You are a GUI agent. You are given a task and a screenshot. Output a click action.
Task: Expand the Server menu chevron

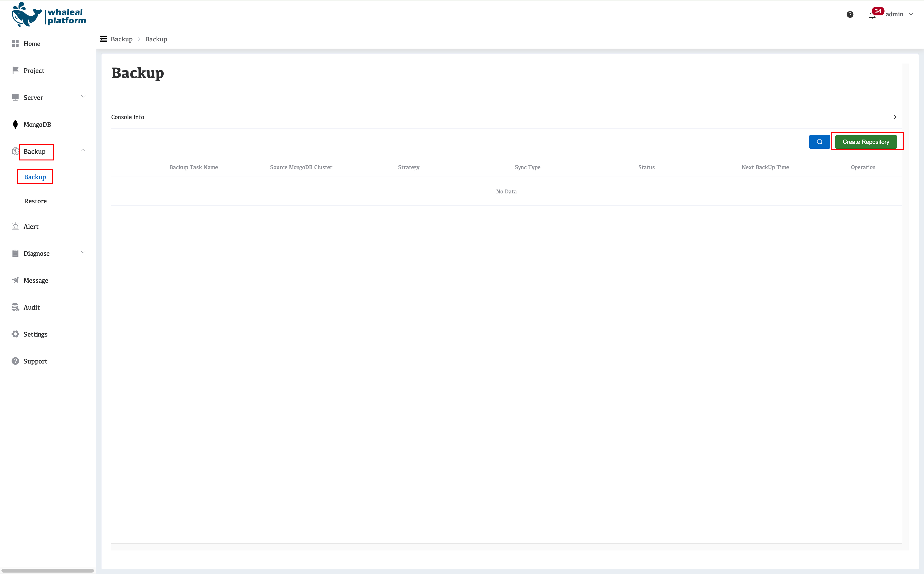pos(83,96)
